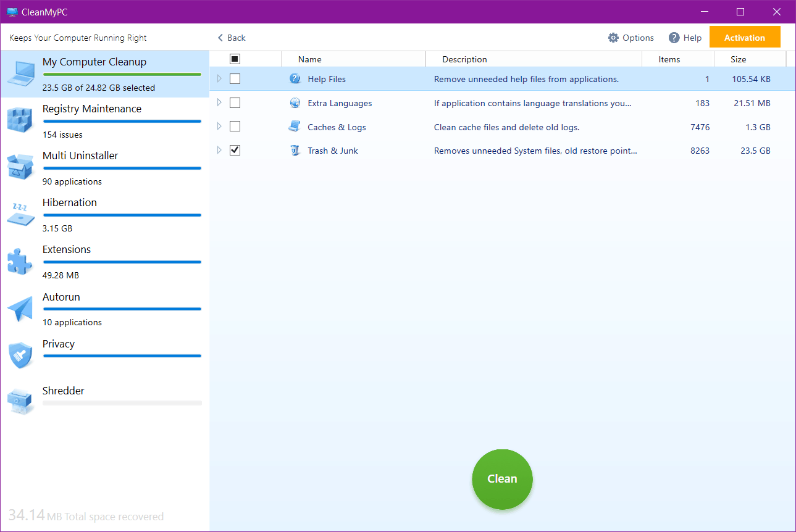Sort by the Size column header

750,59
